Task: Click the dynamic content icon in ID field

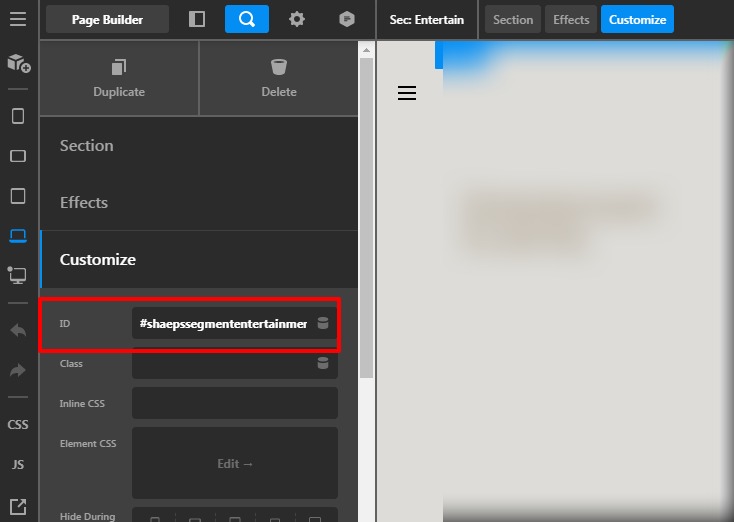Action: click(323, 323)
